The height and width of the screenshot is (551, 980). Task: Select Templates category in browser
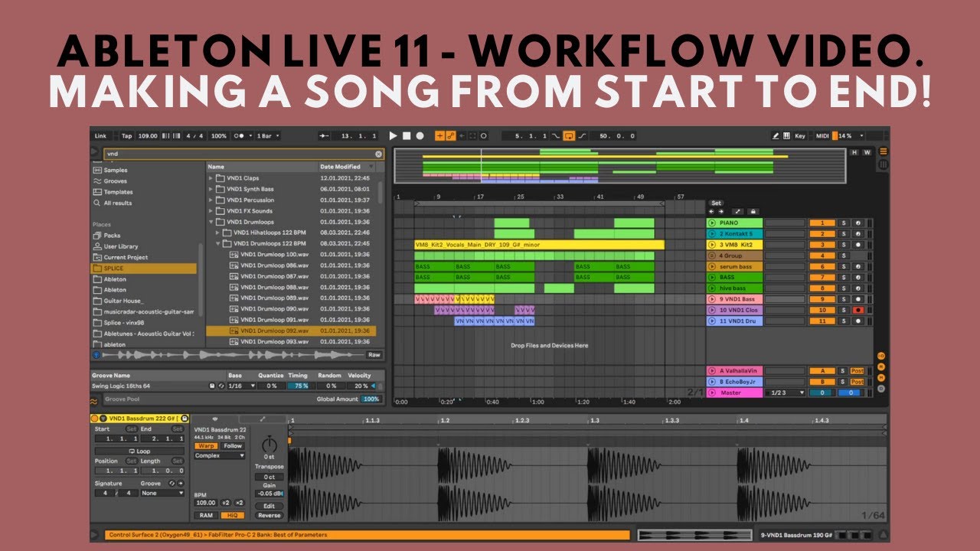118,192
